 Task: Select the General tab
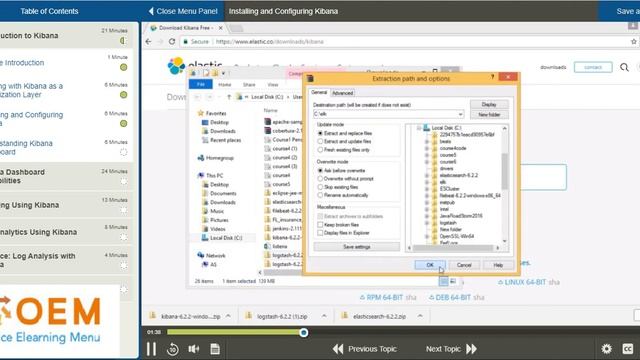pos(319,93)
